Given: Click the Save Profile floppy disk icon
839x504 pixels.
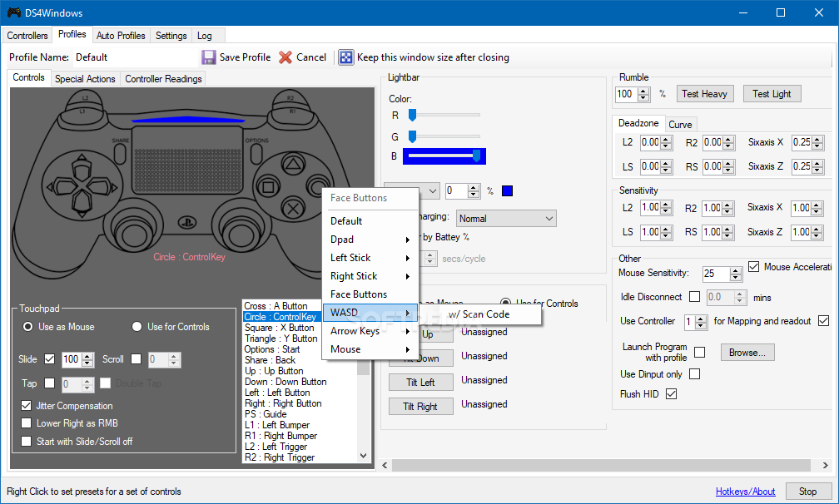Looking at the screenshot, I should (208, 57).
